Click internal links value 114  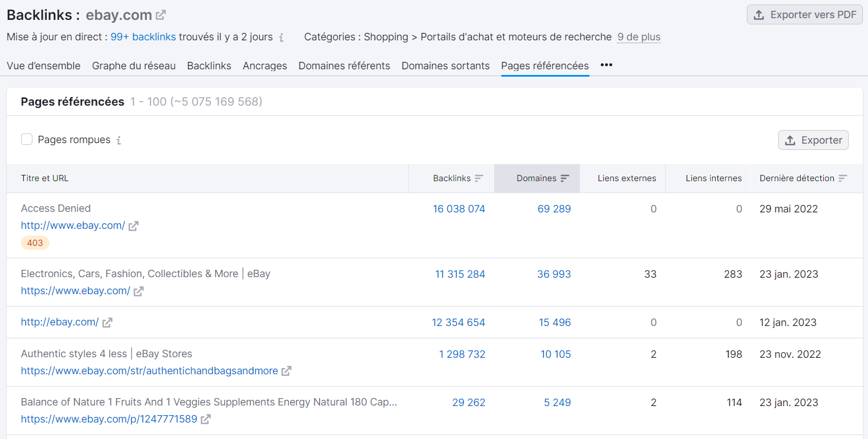pyautogui.click(x=734, y=403)
